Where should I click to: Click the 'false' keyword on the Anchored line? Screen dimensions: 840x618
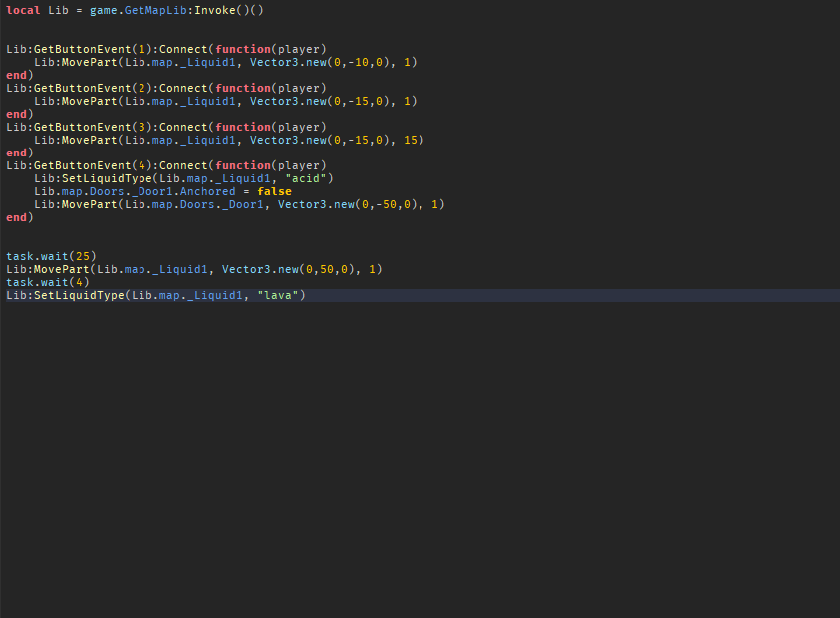tap(274, 190)
